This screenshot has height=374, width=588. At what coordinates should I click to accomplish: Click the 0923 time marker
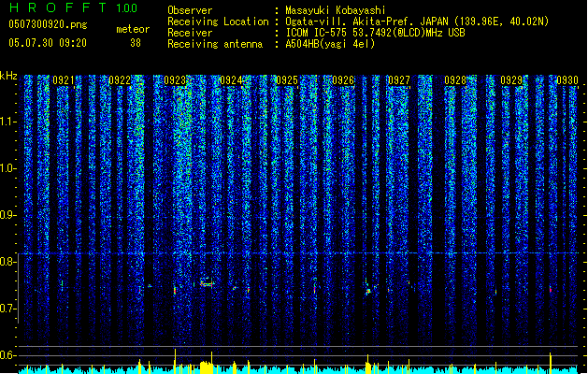(175, 80)
